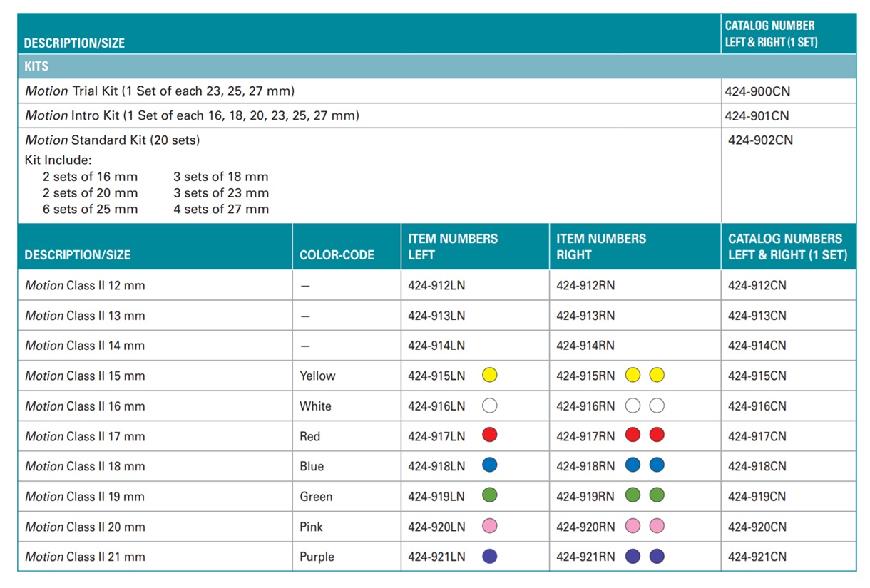Click the KITS section heading
The height and width of the screenshot is (588, 870).
pos(36,66)
